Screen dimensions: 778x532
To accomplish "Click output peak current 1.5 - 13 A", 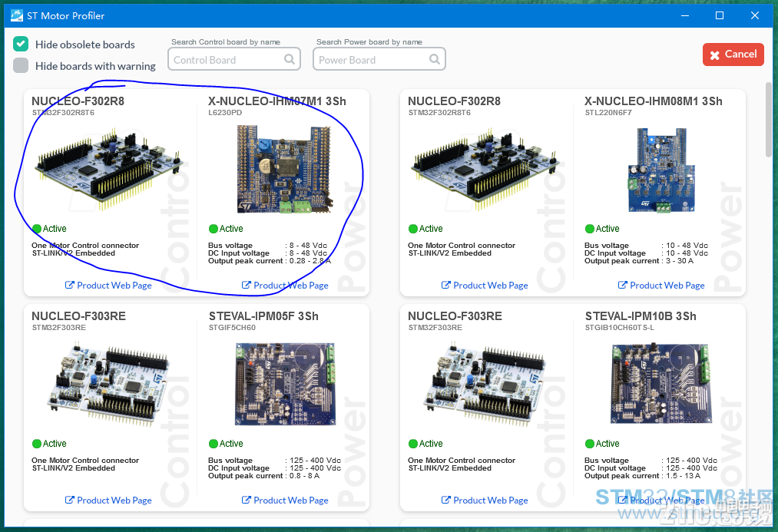I will coord(643,476).
